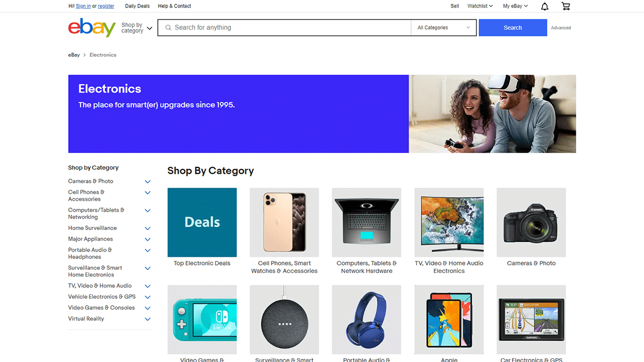Open the notifications bell icon
Viewport: 644px width, 362px height.
pos(545,6)
